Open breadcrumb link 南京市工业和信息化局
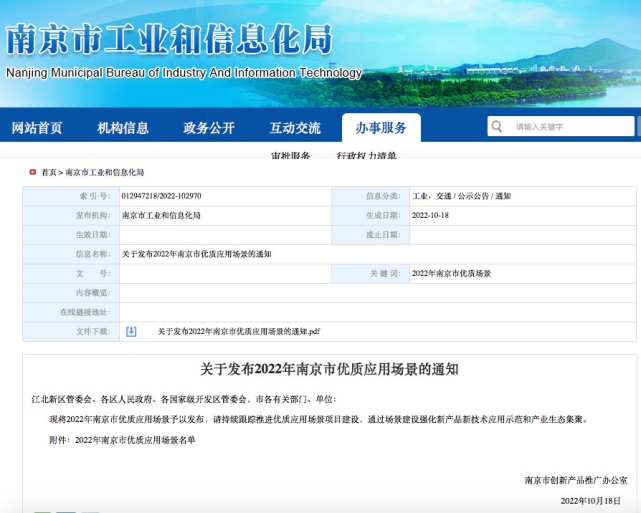The height and width of the screenshot is (513, 641). click(x=105, y=172)
